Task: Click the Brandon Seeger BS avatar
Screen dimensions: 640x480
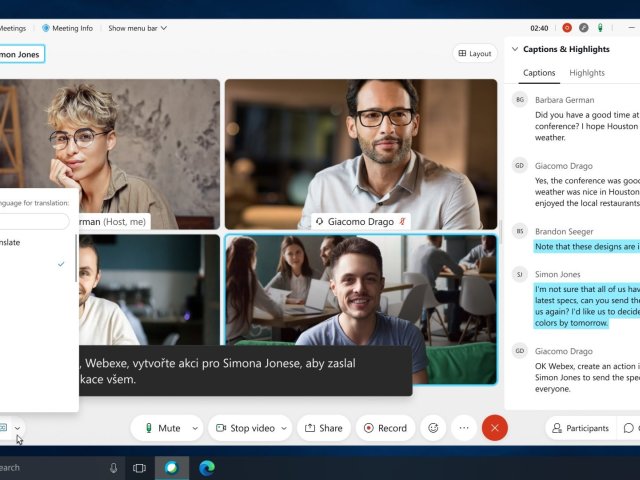Action: click(520, 231)
